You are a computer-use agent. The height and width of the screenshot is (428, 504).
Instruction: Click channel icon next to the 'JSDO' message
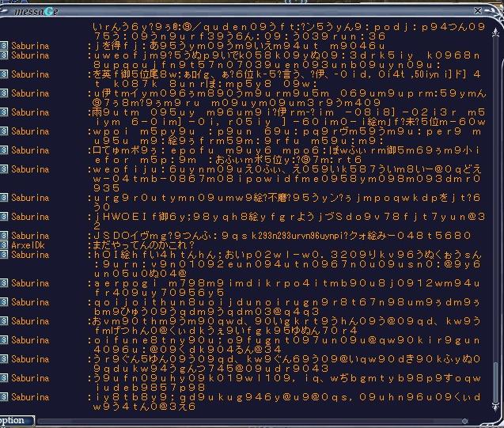tap(4, 236)
